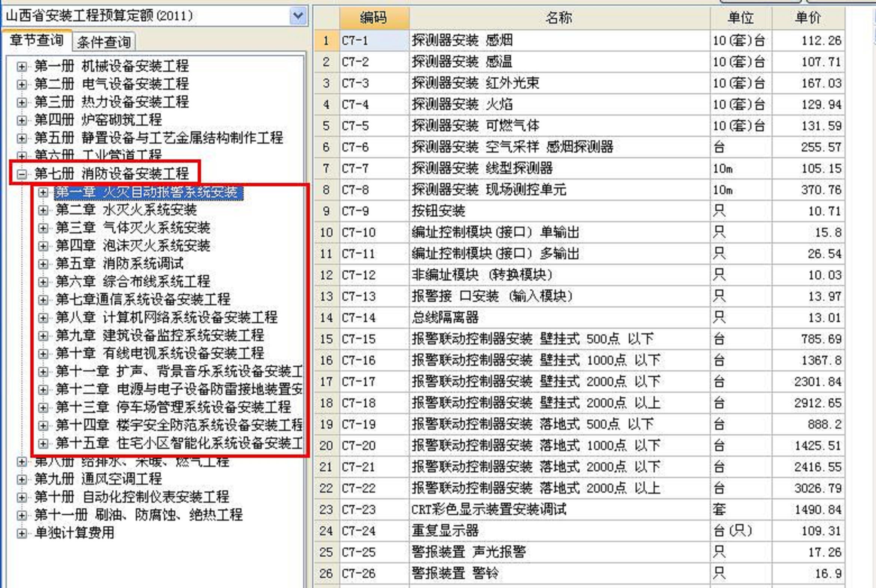The height and width of the screenshot is (588, 876).
Task: Select 第一章 火灾自动报警系统安装 tree item
Action: [x=149, y=192]
